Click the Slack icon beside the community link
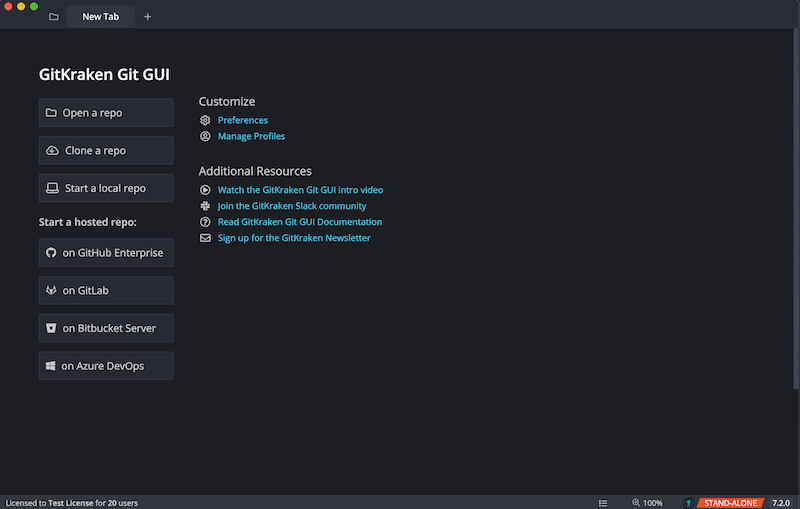800x509 pixels. click(205, 206)
